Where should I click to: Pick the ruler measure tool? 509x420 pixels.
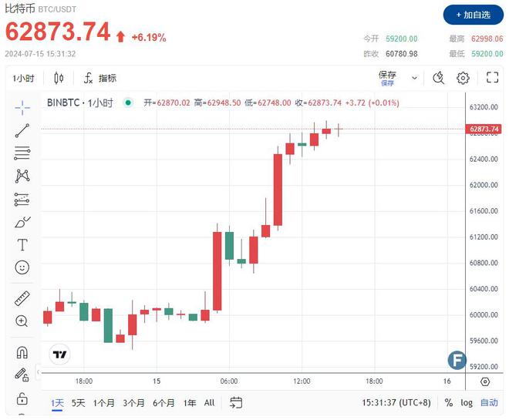[22, 298]
